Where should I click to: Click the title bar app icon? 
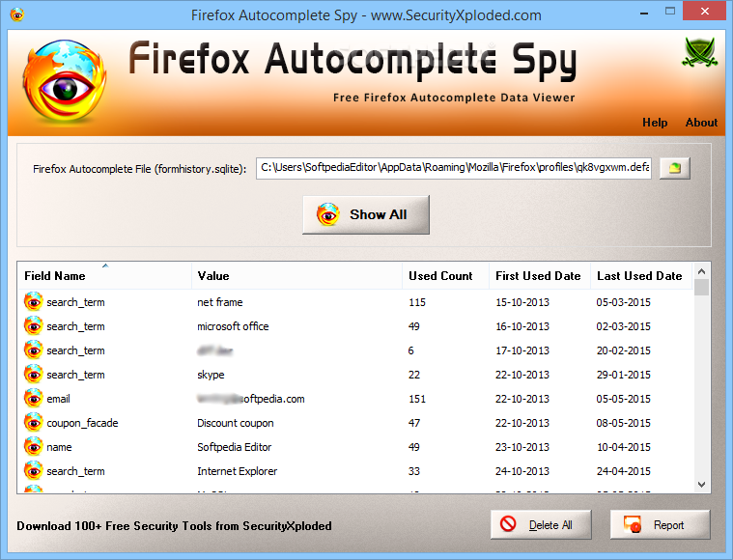[16, 14]
